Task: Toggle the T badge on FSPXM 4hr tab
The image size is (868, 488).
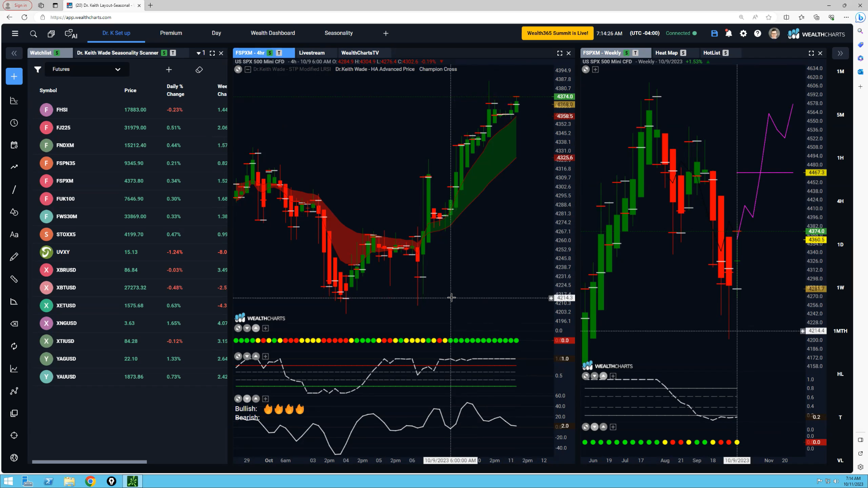Action: pos(279,53)
